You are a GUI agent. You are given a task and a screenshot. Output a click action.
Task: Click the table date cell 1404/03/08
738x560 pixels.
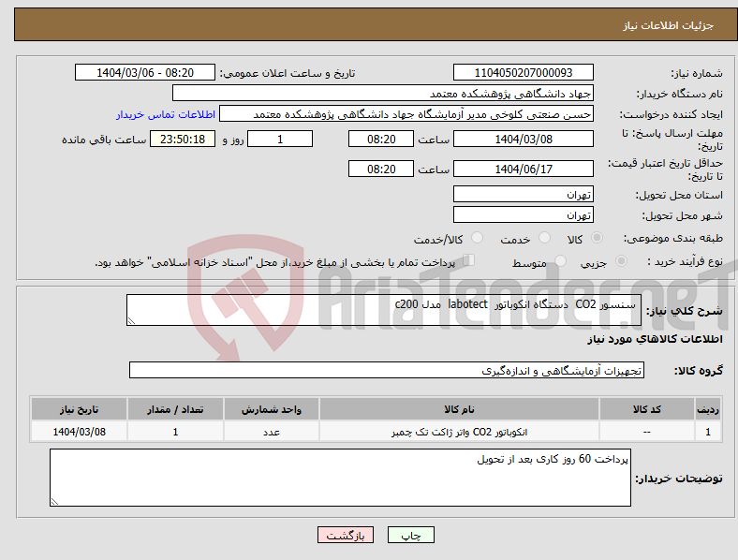tap(79, 432)
